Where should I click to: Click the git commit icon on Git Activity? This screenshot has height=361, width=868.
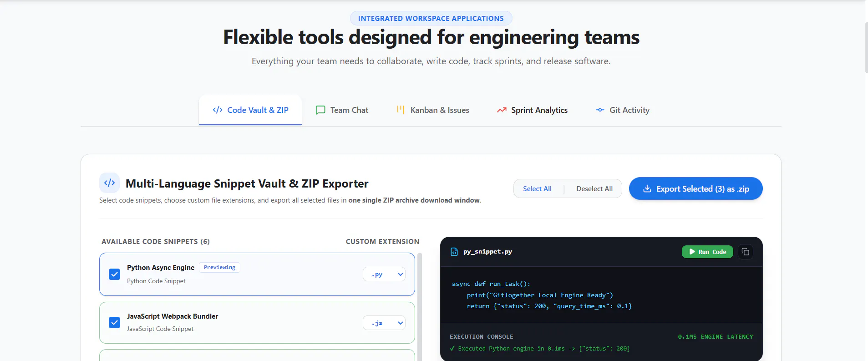(x=600, y=110)
